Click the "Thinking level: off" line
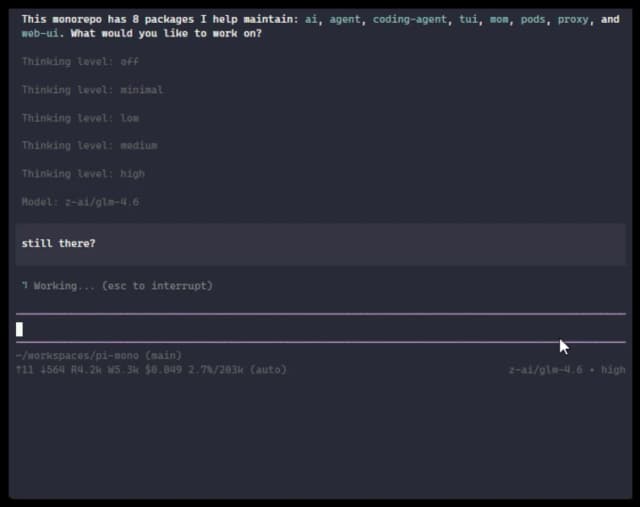 pos(80,62)
